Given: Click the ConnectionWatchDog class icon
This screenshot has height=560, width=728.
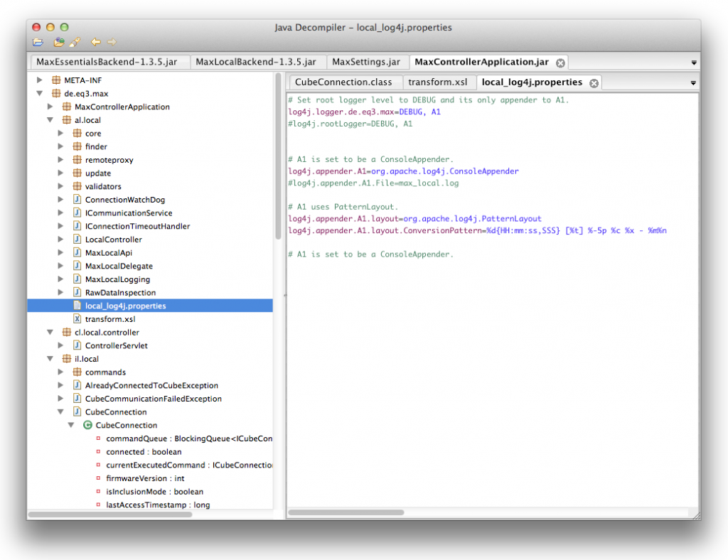Looking at the screenshot, I should pos(76,200).
